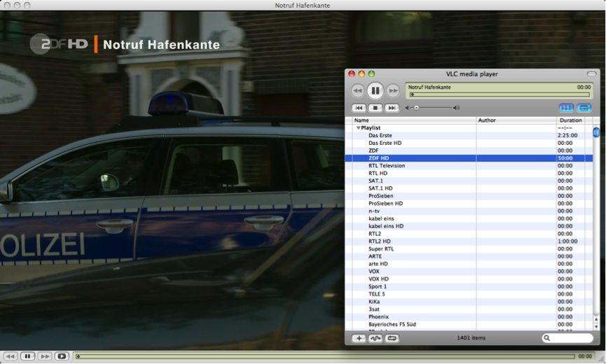
Task: Click the 1401 items status text
Action: (x=471, y=338)
